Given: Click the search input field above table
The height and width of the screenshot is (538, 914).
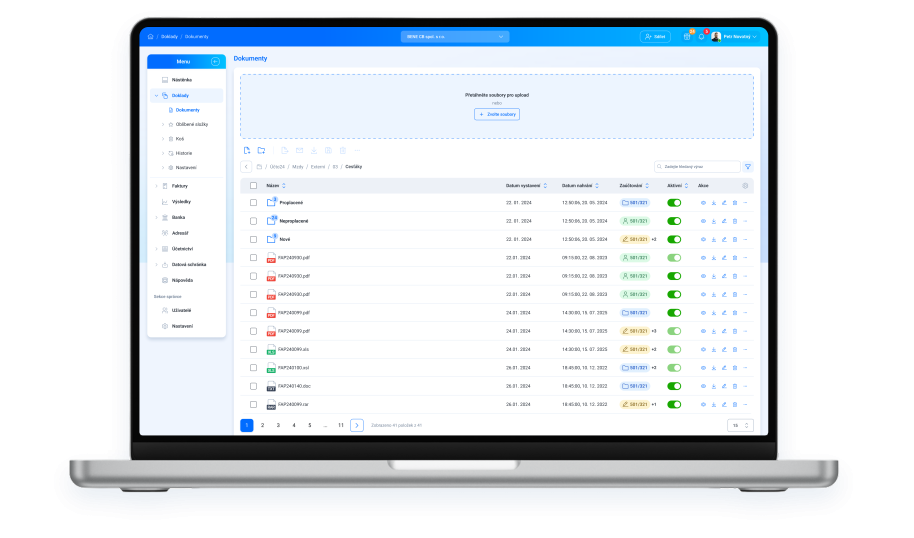Looking at the screenshot, I should pos(698,167).
